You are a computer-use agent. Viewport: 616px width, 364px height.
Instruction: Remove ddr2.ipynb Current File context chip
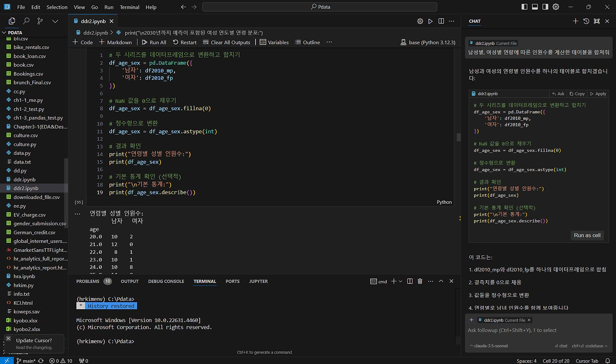point(529,320)
